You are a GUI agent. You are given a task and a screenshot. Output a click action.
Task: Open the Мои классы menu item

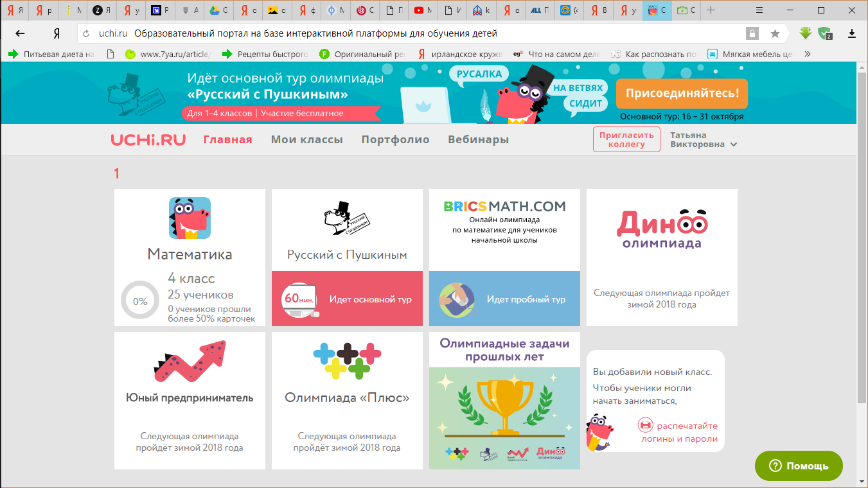click(306, 139)
